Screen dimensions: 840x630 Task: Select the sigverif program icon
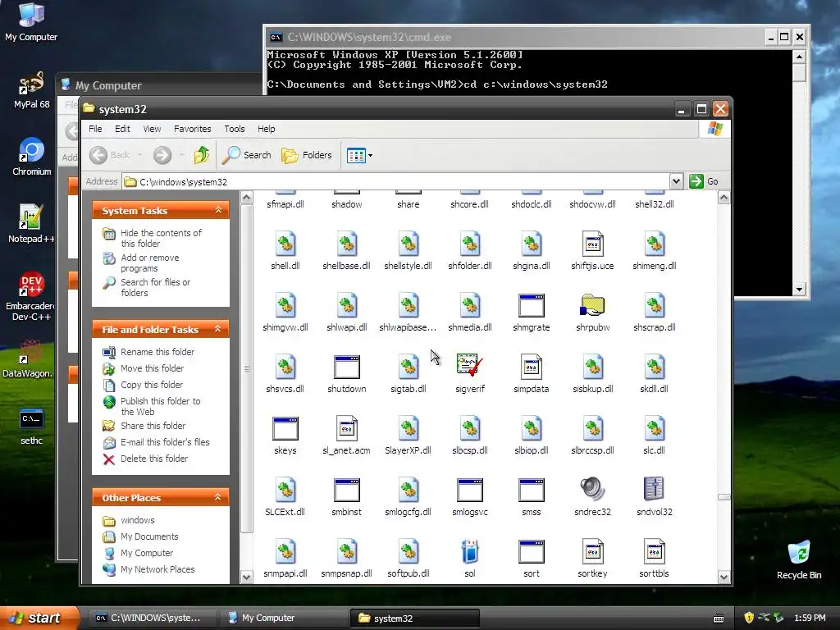(470, 367)
